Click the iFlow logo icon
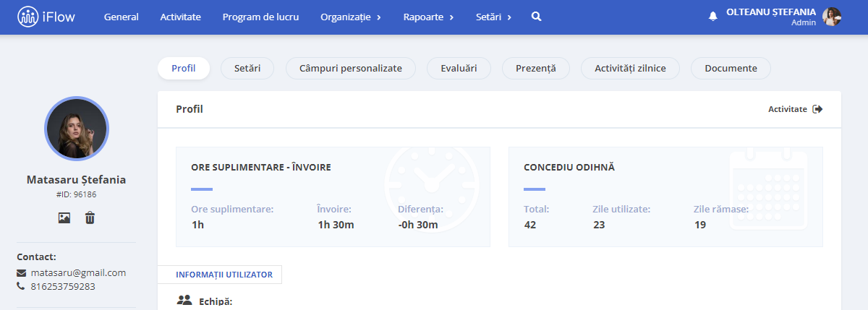Screen dimensions: 868x310 (28, 16)
